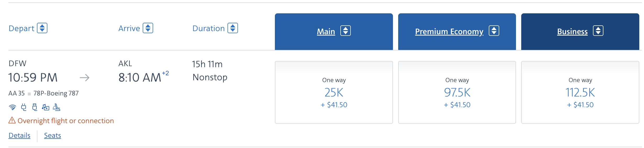Click the sort arrows icon beside Duration
The width and height of the screenshot is (644, 148).
coord(233,28)
